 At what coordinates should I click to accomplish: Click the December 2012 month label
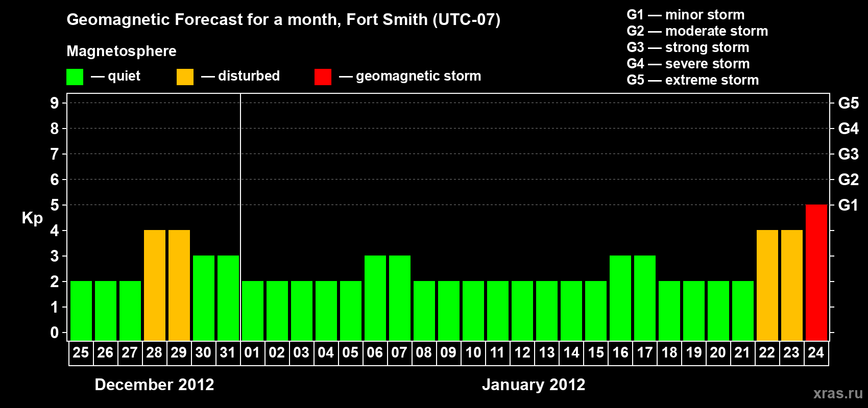tap(154, 385)
